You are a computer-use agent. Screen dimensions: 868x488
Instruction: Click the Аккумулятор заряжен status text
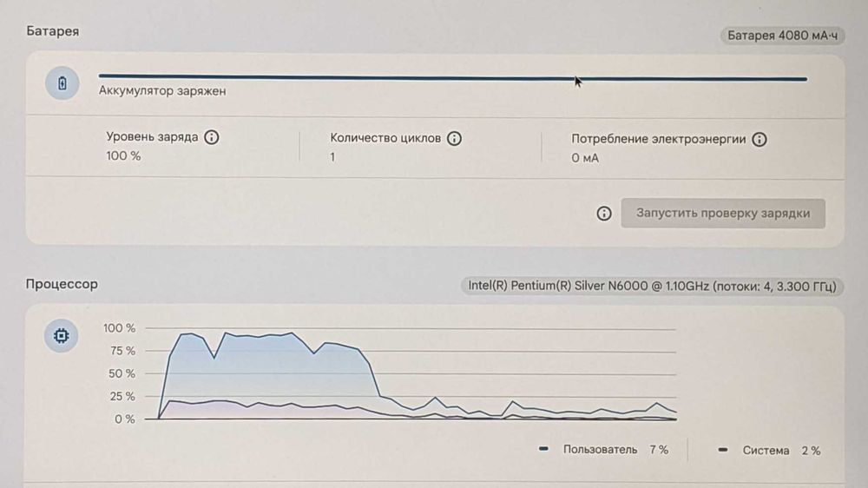tap(162, 91)
